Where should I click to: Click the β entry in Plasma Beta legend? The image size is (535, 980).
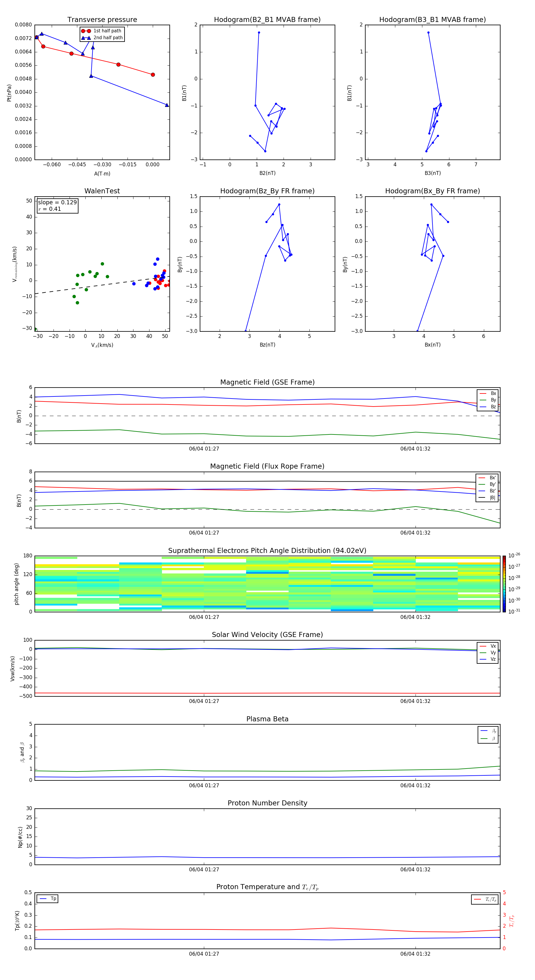488,739
